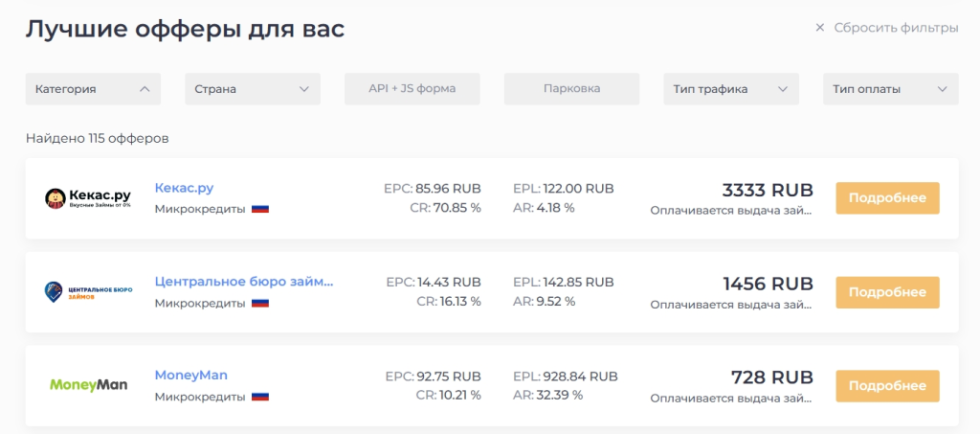Click the Russian flag in MoneyMan row

coord(260,397)
